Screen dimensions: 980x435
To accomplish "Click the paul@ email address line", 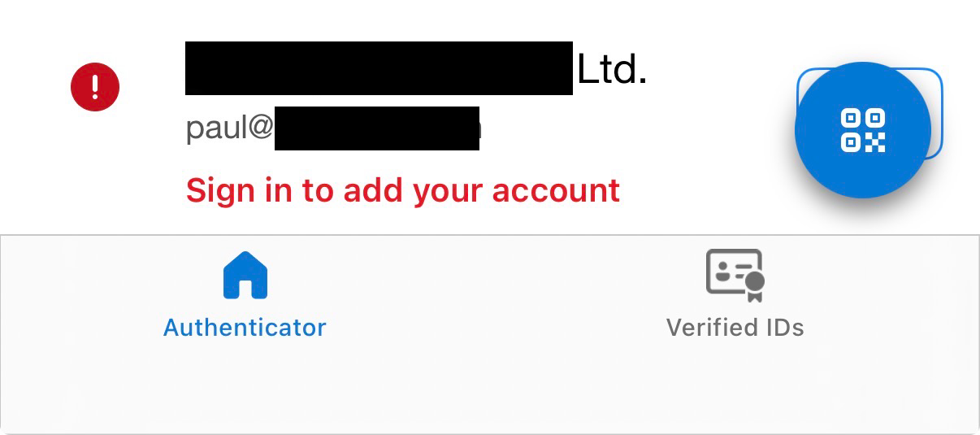I will [333, 128].
